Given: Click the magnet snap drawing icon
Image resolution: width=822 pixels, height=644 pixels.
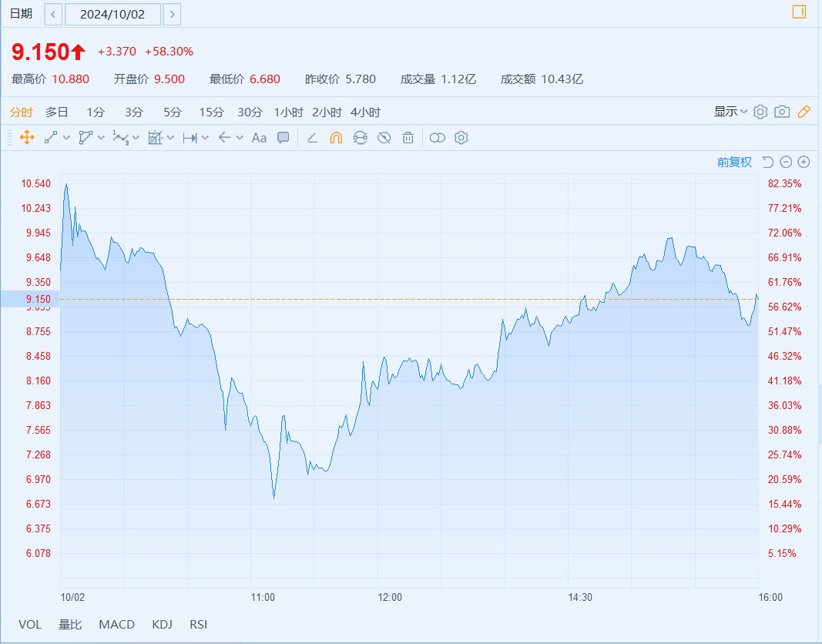Looking at the screenshot, I should tap(336, 138).
